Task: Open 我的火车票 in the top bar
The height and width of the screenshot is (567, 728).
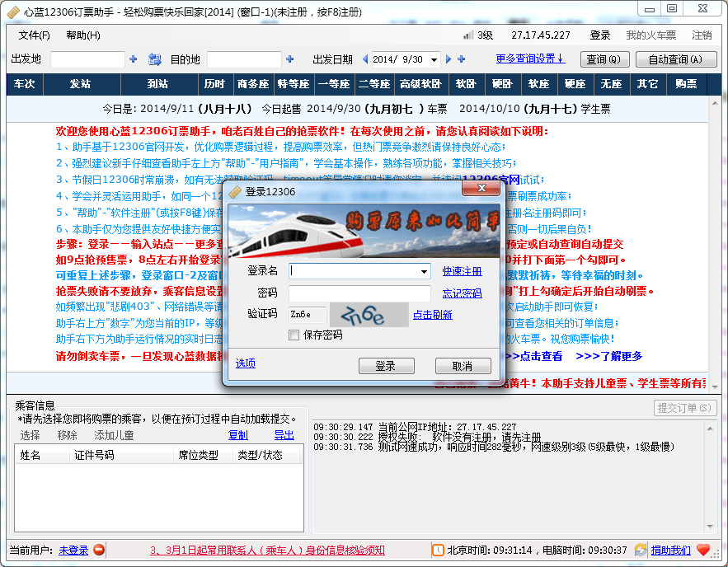Action: [x=651, y=35]
